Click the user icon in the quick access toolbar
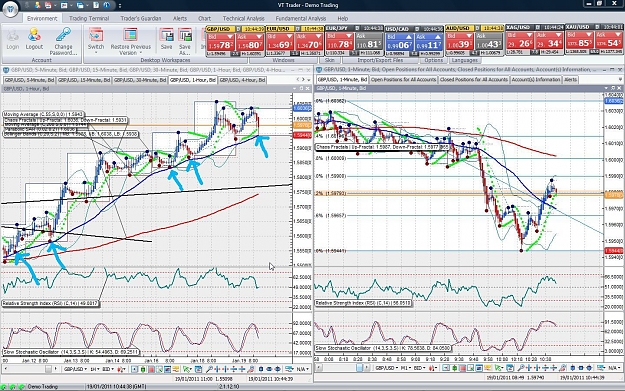625x391 pixels. click(37, 5)
